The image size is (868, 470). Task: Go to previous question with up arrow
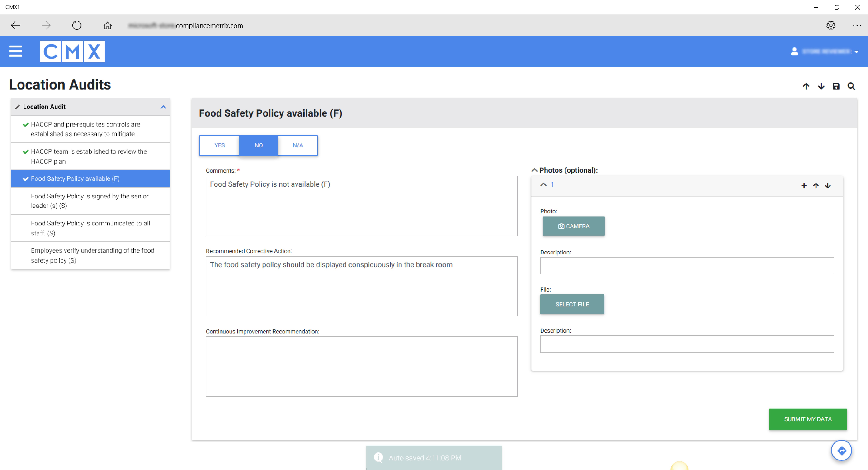point(806,86)
